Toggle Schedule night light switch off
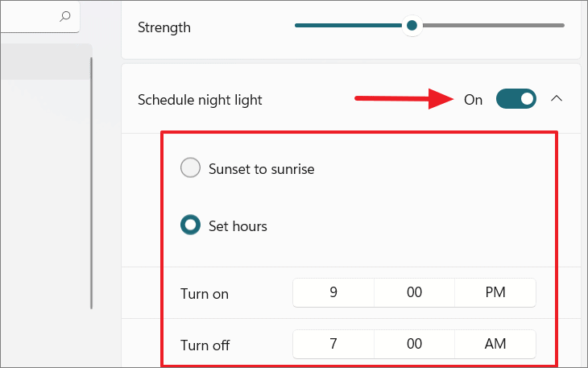Screen dimensions: 588x368 coord(516,99)
